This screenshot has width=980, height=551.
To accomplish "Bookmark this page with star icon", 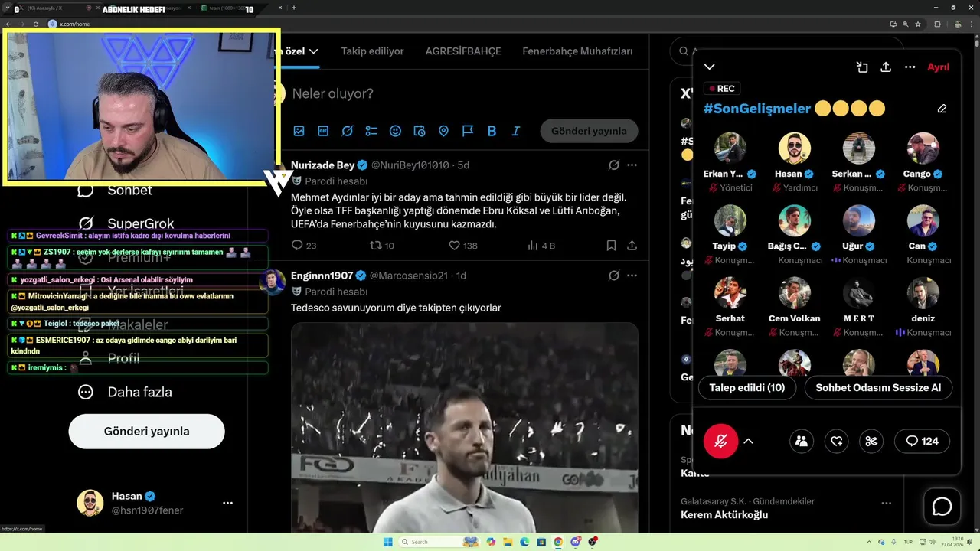I will (x=918, y=24).
